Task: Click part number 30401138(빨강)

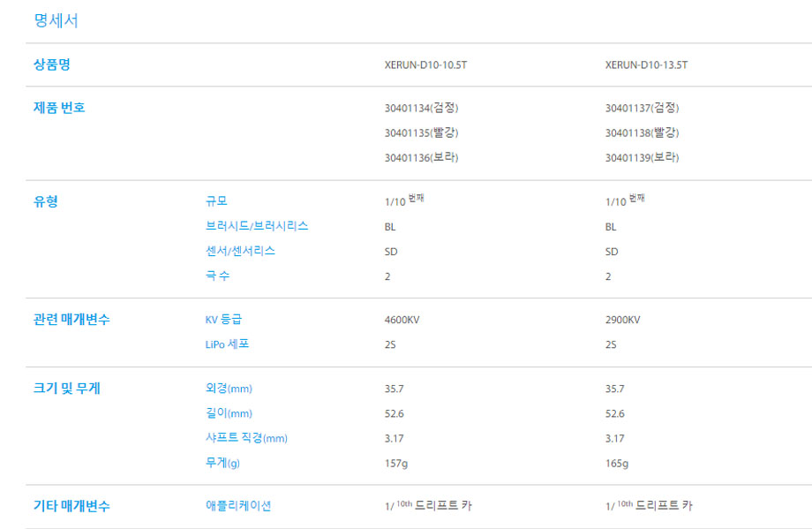Action: click(x=643, y=132)
